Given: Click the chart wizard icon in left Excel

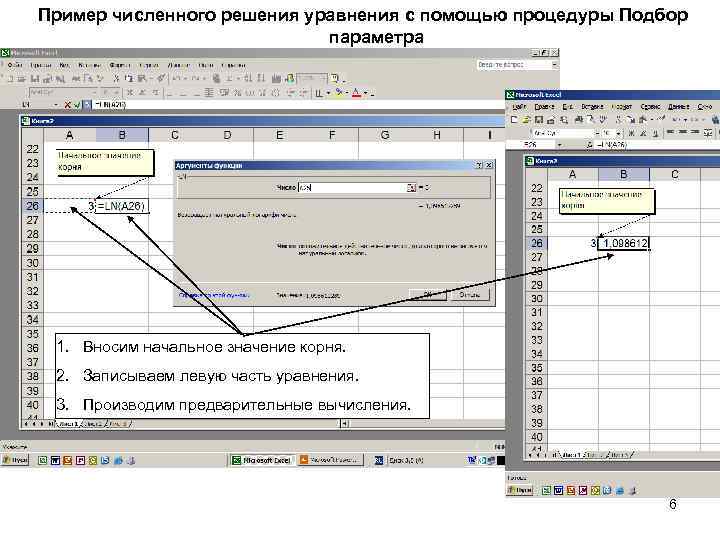Looking at the screenshot, I should pos(276,79).
